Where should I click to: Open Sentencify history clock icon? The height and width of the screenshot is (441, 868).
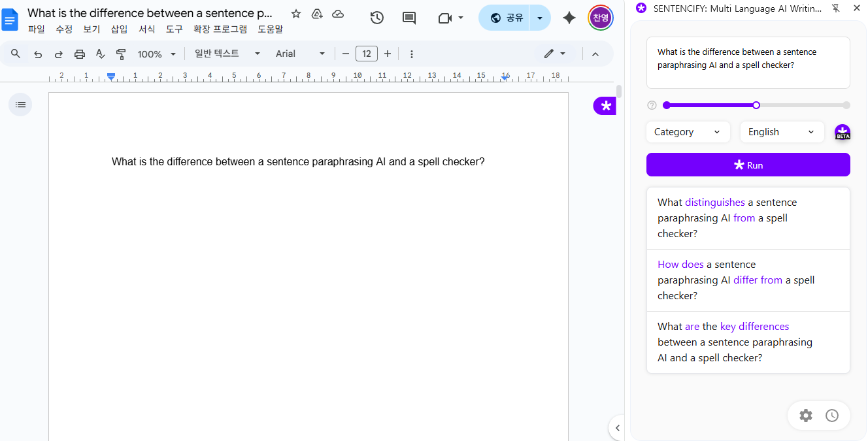pos(832,416)
